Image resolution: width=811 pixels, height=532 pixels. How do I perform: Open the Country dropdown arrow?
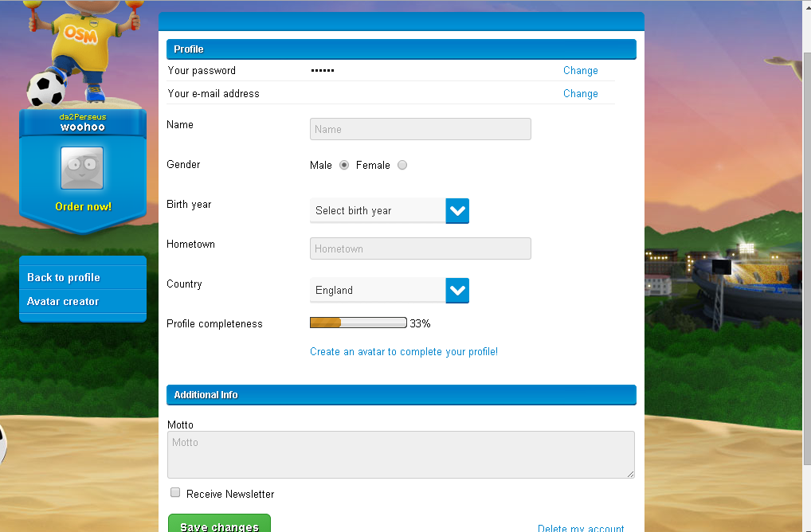pos(457,291)
